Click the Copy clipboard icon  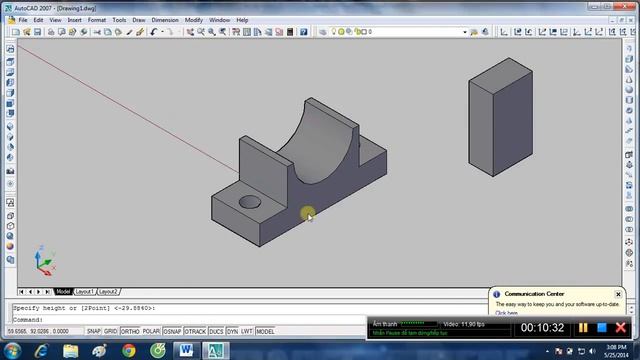click(108, 32)
